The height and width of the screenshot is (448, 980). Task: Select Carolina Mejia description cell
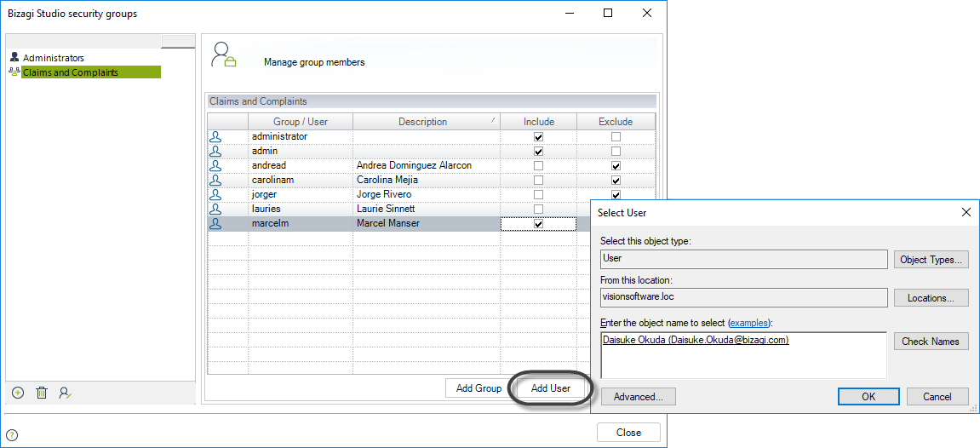(427, 180)
